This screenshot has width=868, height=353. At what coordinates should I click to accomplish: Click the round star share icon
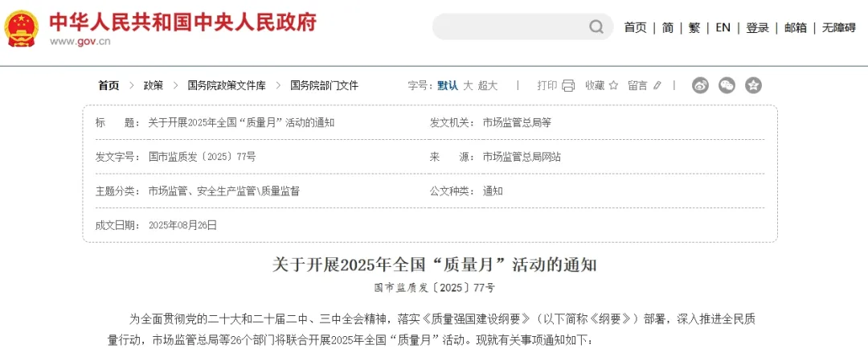(753, 85)
